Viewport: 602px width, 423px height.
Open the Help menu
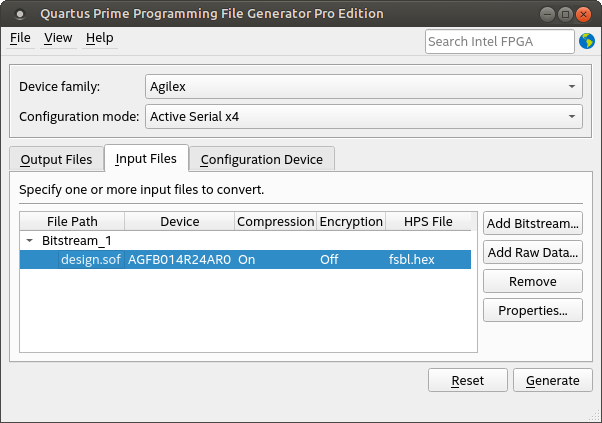(100, 38)
